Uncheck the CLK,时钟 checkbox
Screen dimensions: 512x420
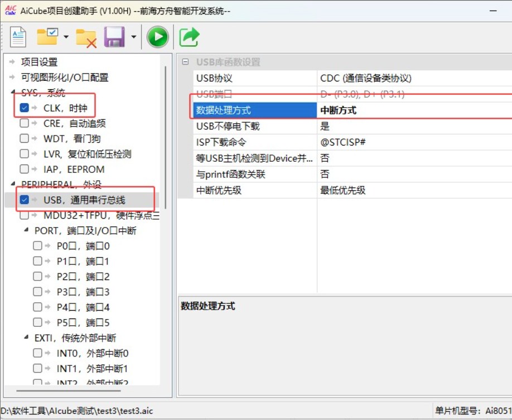24,108
